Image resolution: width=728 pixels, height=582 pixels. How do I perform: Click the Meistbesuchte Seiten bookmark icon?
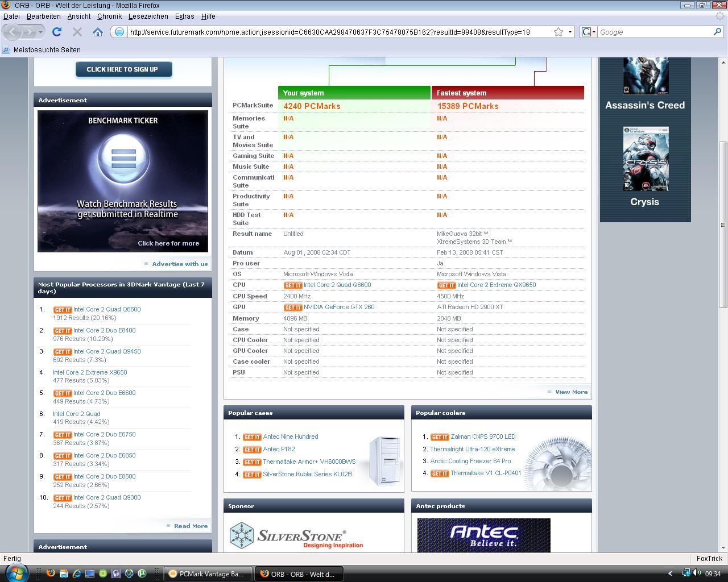(x=6, y=50)
